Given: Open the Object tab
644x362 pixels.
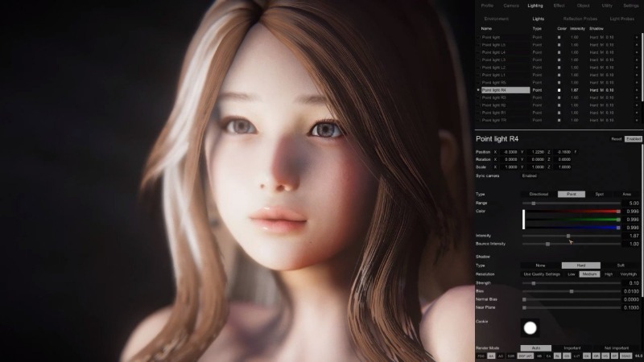Looking at the screenshot, I should click(x=583, y=6).
